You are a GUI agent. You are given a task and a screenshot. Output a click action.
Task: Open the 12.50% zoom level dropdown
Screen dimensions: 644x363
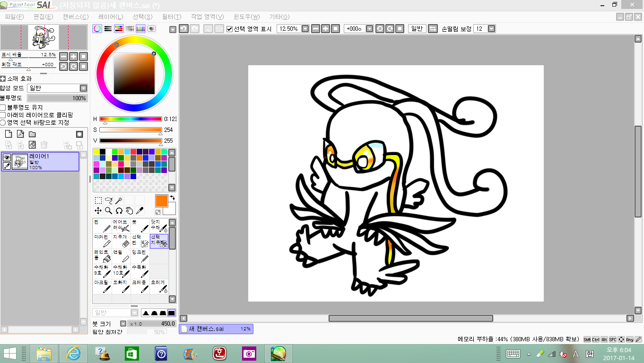tap(305, 29)
